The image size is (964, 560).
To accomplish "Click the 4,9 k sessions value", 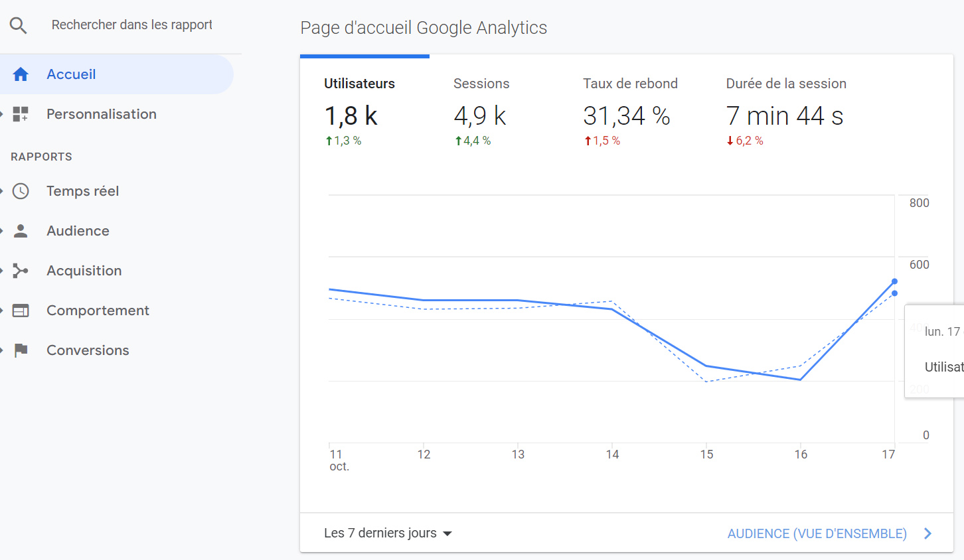I will pos(480,116).
